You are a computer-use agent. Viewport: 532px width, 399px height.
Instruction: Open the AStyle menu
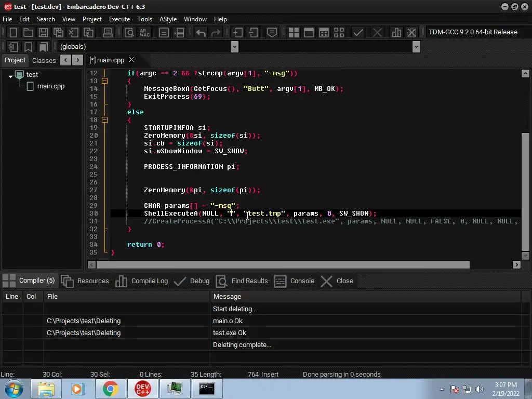[168, 19]
